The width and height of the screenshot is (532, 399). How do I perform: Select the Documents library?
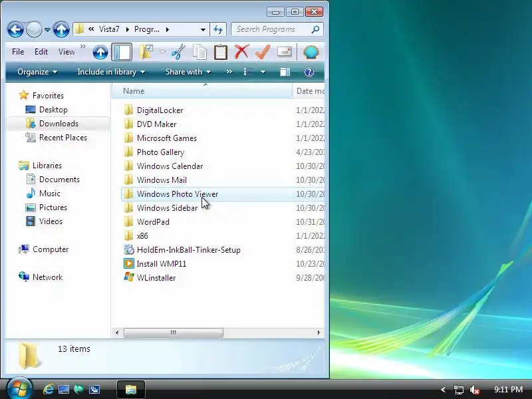59,180
